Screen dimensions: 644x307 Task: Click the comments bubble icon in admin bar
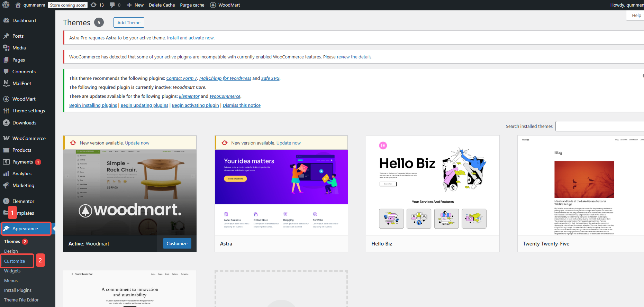point(112,5)
